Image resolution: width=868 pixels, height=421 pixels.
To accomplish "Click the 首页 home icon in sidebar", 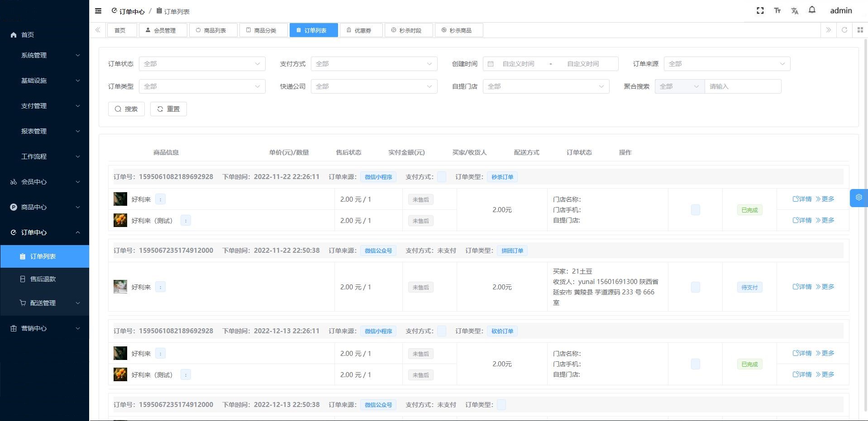I will click(14, 35).
